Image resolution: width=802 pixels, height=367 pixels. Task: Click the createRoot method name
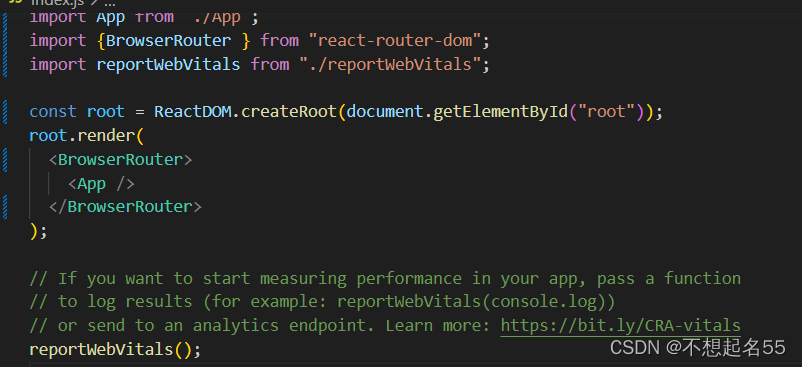point(288,111)
